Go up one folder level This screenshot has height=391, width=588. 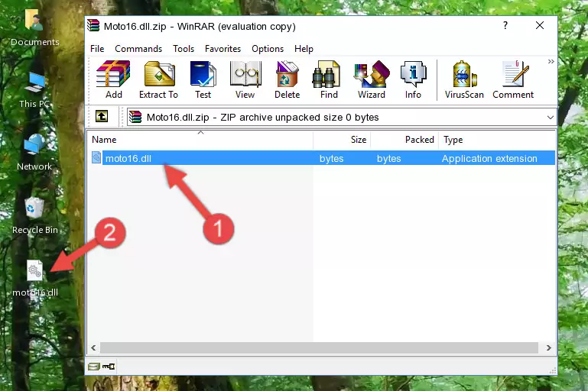point(102,117)
